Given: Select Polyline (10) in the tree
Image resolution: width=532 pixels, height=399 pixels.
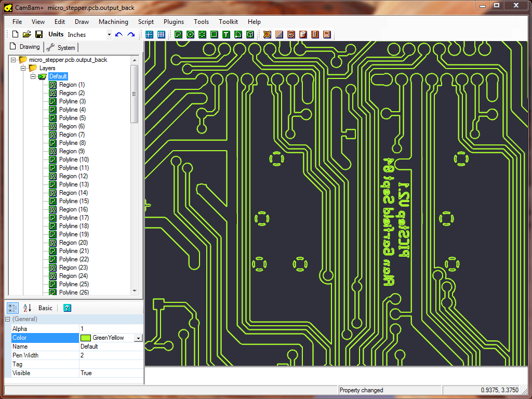Looking at the screenshot, I should [74, 159].
